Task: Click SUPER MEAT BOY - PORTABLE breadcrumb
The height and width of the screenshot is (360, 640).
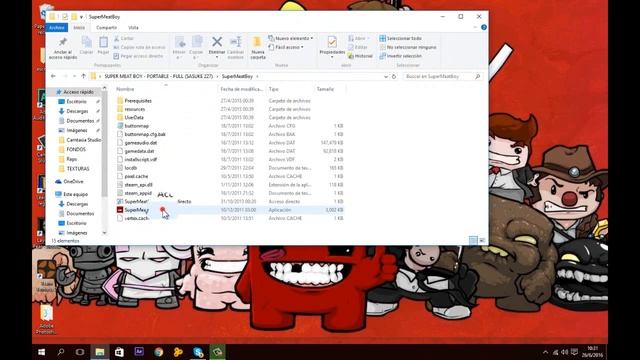Action: (159, 76)
